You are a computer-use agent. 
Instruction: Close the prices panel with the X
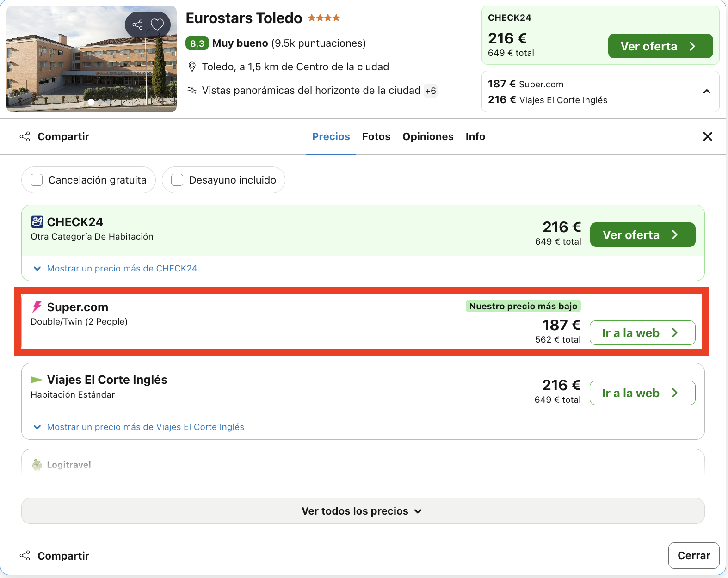coord(708,136)
